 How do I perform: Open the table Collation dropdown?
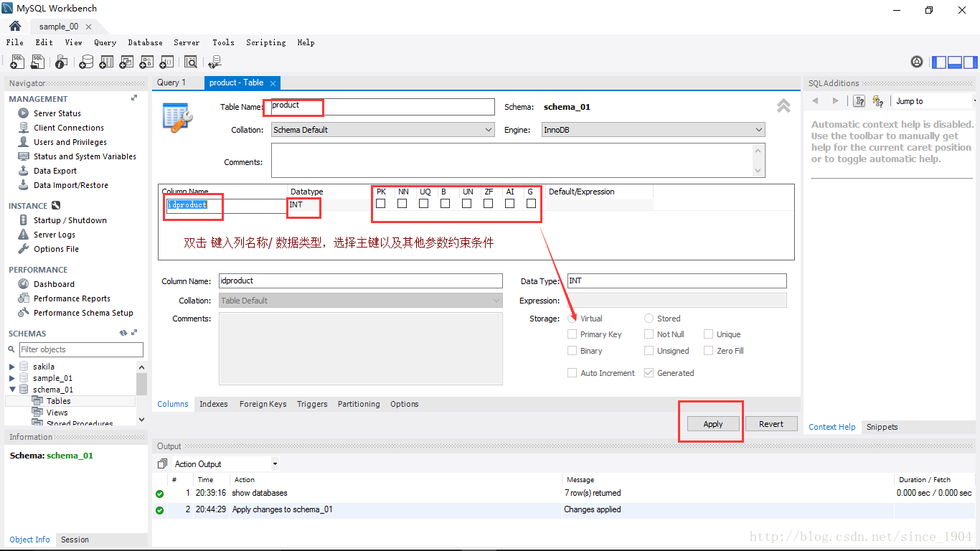tap(382, 130)
